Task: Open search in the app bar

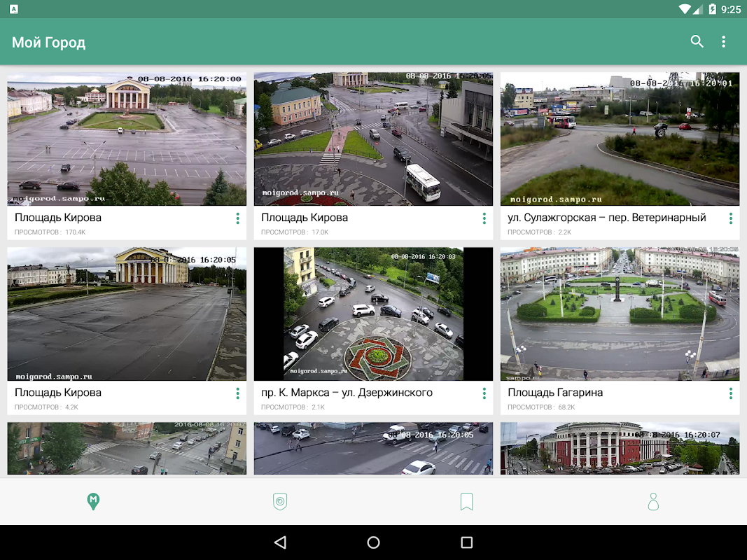Action: [x=697, y=42]
